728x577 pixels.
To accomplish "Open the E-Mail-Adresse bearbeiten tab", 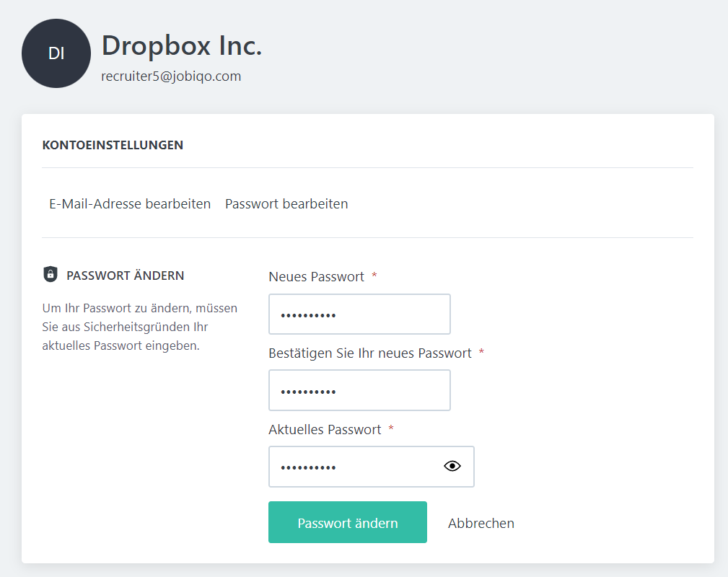I will point(130,204).
